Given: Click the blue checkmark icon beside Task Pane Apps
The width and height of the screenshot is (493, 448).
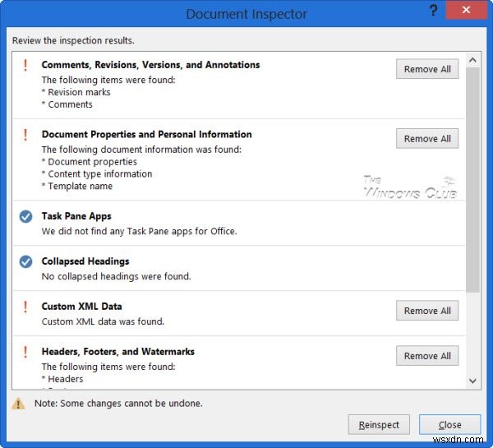Looking at the screenshot, I should 25,216.
